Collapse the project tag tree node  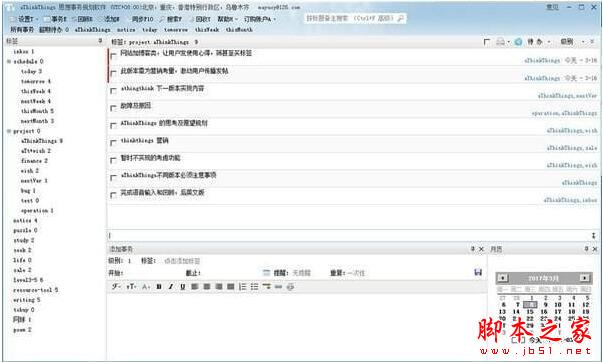tap(9, 131)
